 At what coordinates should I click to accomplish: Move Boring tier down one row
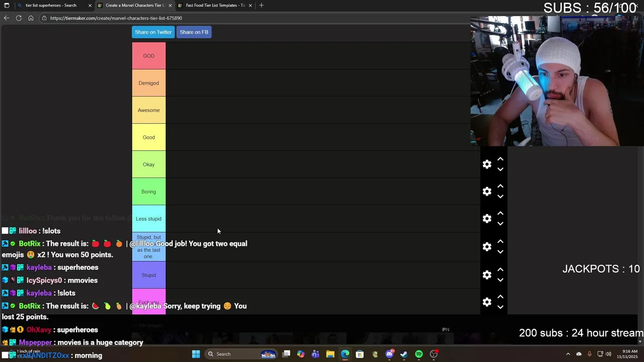click(500, 197)
